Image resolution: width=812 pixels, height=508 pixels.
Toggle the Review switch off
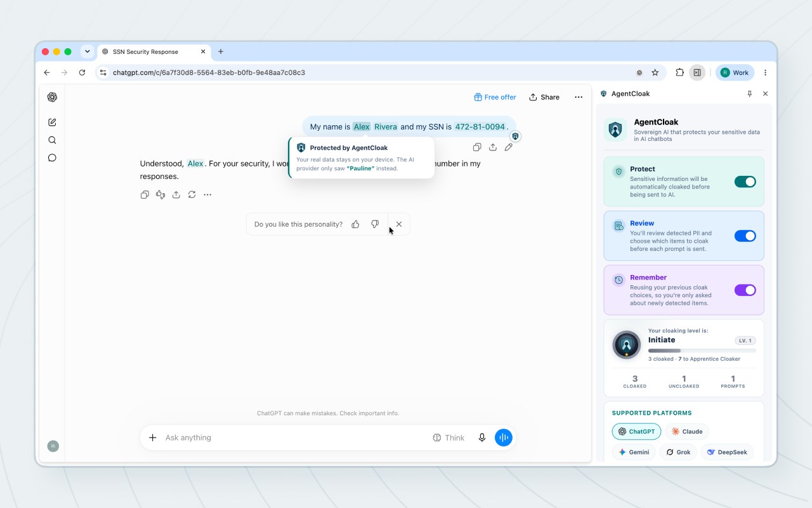point(745,236)
